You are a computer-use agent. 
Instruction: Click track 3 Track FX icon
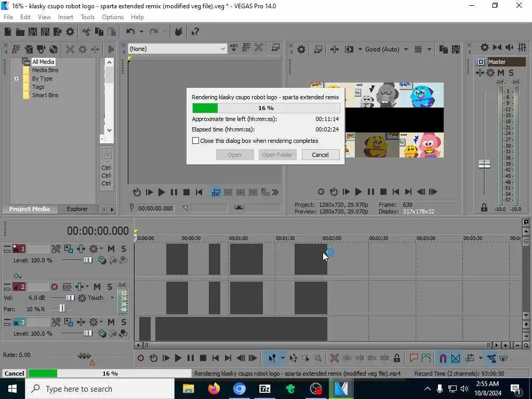coord(94,322)
